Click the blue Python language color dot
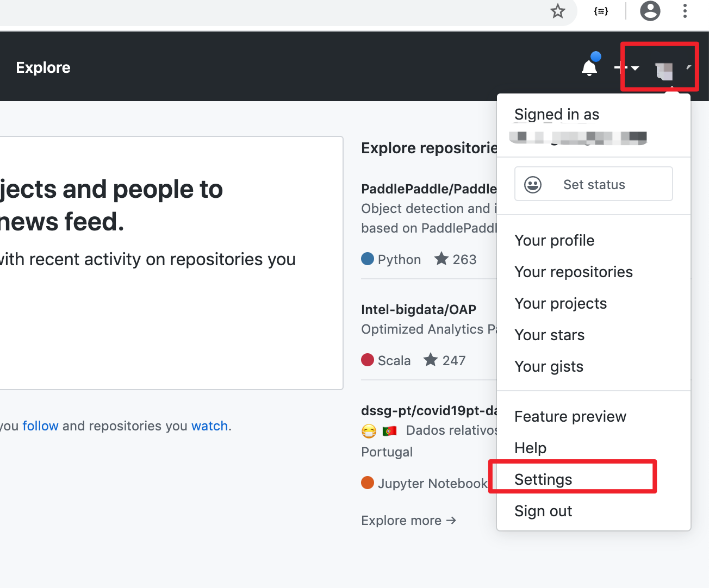 (367, 259)
